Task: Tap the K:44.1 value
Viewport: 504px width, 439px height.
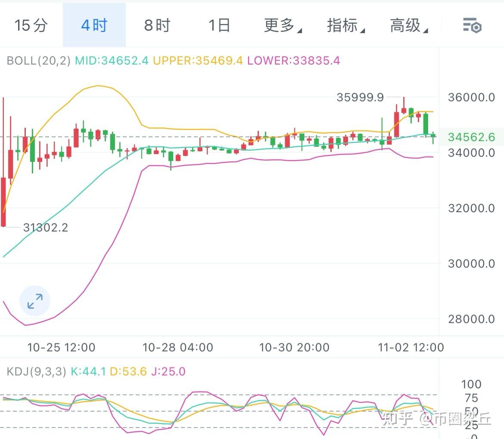Action: [88, 371]
